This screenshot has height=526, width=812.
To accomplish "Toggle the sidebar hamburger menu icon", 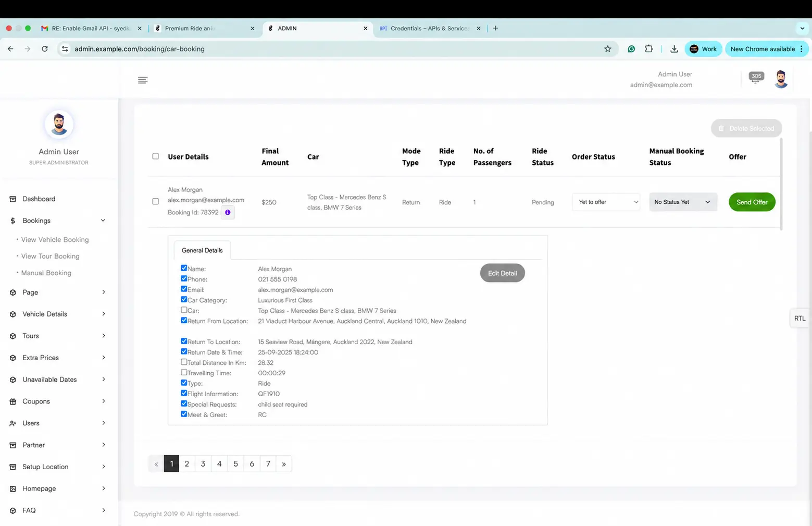I will [143, 80].
